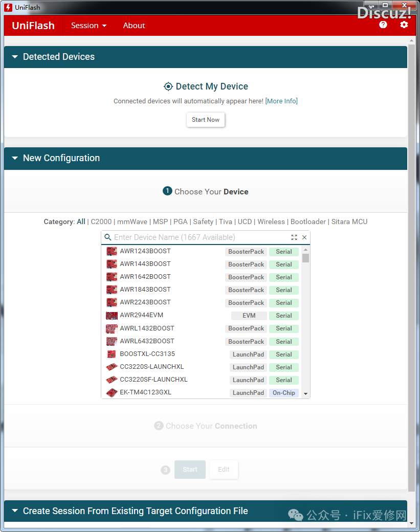Click the Enter Device Name search field

coord(200,237)
